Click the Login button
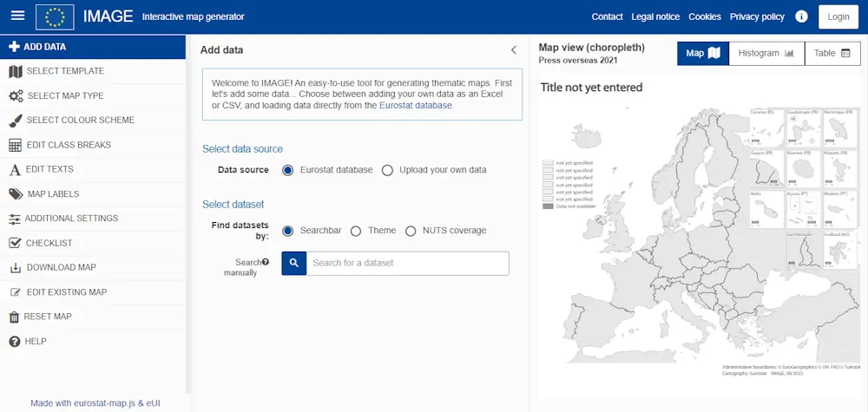Screen dimensions: 868x412 [838, 16]
